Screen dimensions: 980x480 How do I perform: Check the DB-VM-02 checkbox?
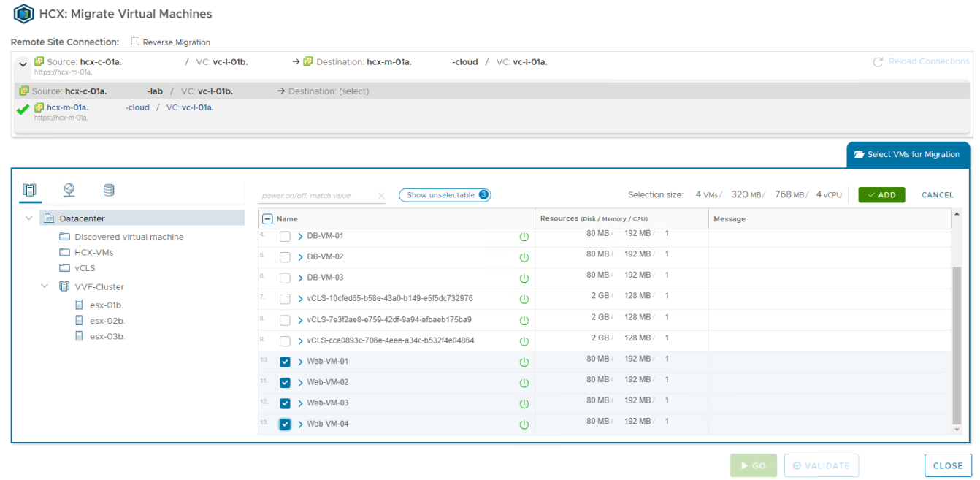click(285, 257)
